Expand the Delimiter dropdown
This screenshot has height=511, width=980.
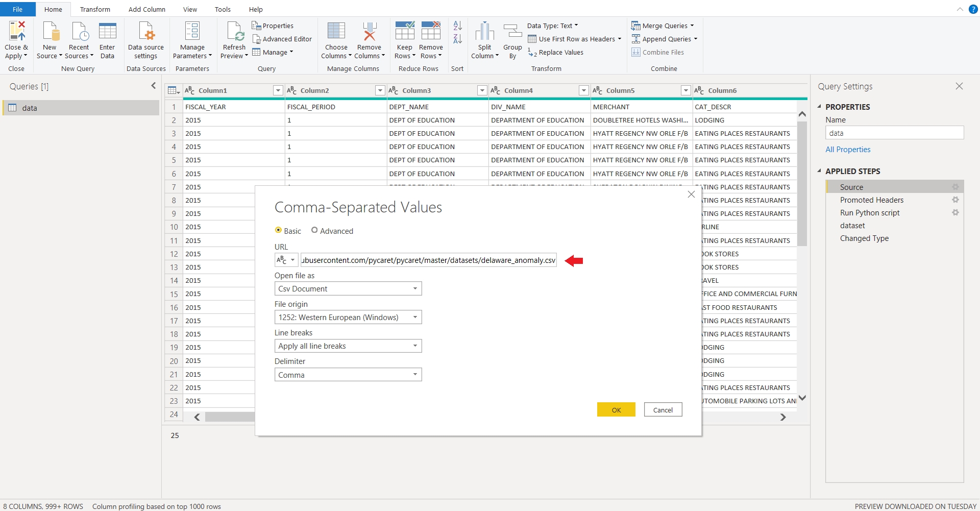(348, 375)
